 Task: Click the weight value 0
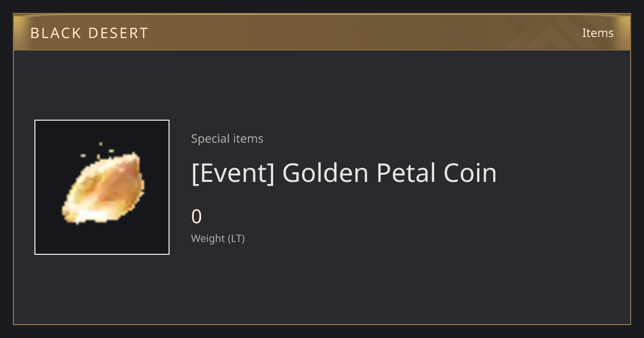196,217
